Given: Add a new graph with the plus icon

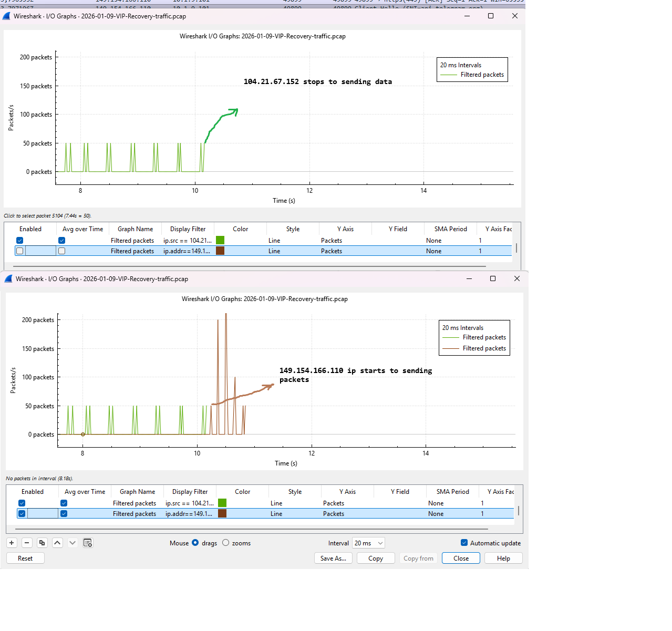Looking at the screenshot, I should point(12,543).
